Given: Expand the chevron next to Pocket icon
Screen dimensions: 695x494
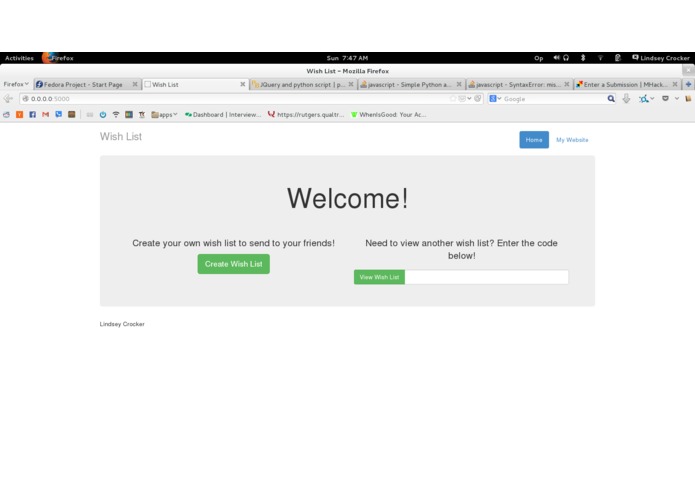Looking at the screenshot, I should (x=677, y=99).
